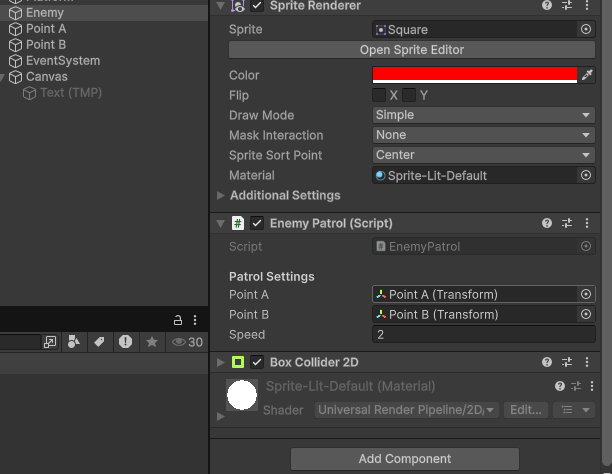Viewport: 612px width, 474px height.
Task: Open help for Sprite Renderer component
Action: click(547, 5)
